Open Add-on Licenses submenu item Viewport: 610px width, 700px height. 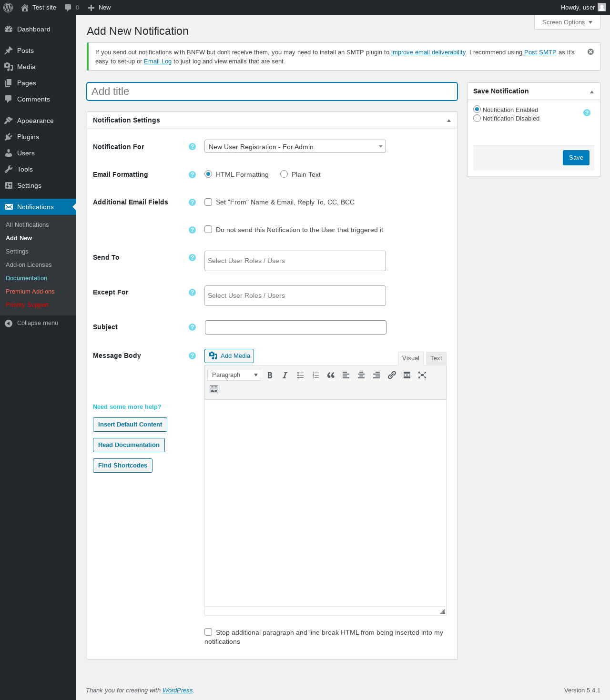(29, 265)
